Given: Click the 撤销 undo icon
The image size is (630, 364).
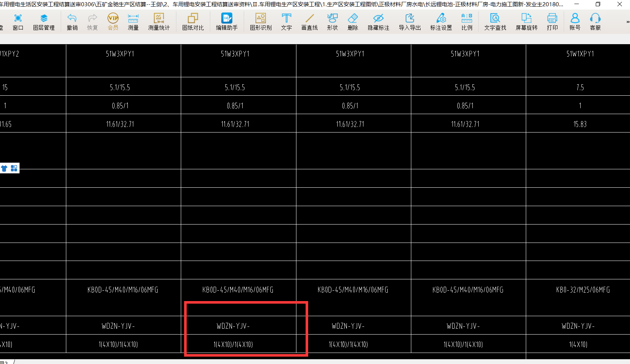Looking at the screenshot, I should tap(72, 22).
